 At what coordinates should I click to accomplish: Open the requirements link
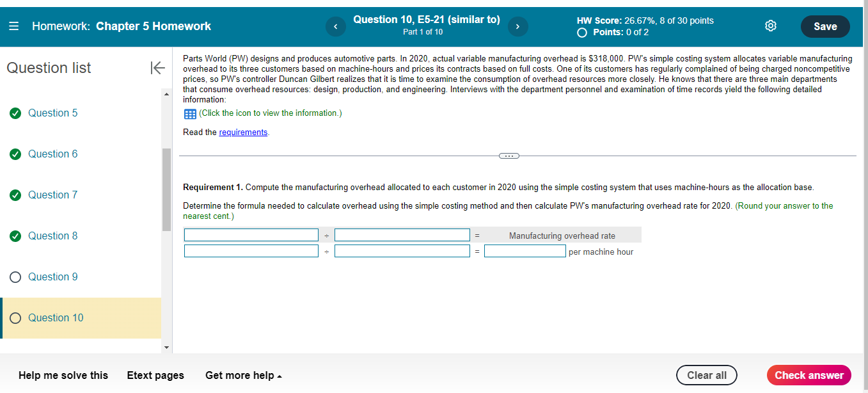tap(243, 132)
